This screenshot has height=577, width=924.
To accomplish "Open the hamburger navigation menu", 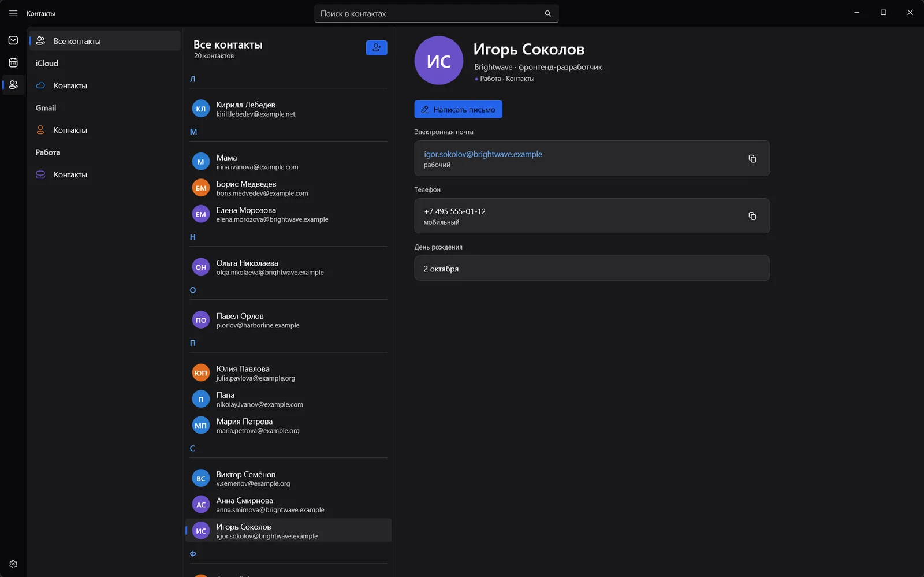I will (x=13, y=13).
